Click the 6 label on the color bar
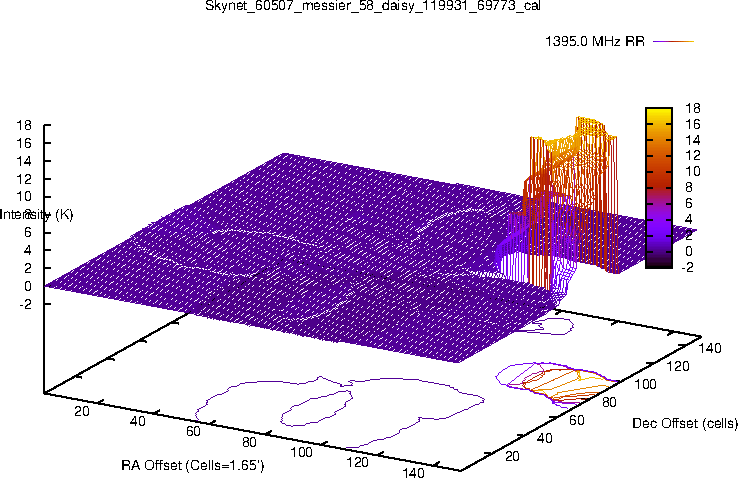Image resolution: width=738 pixels, height=478 pixels. click(689, 203)
